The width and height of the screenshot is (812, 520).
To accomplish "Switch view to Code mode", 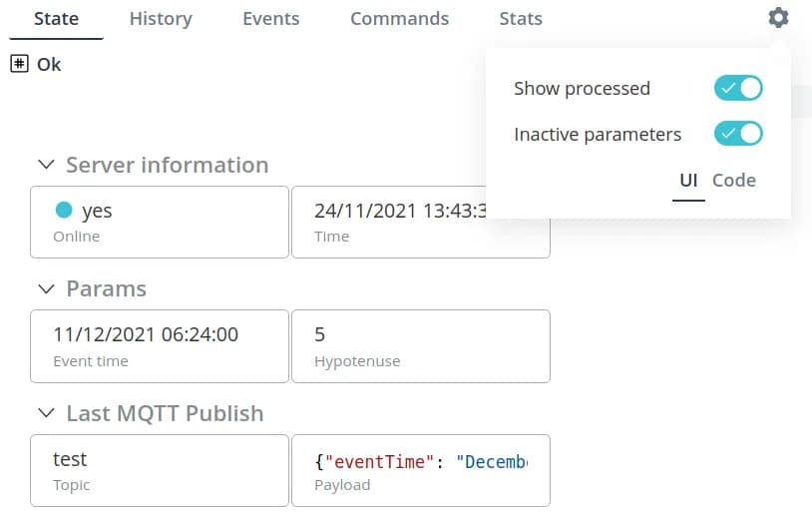I will click(x=734, y=181).
